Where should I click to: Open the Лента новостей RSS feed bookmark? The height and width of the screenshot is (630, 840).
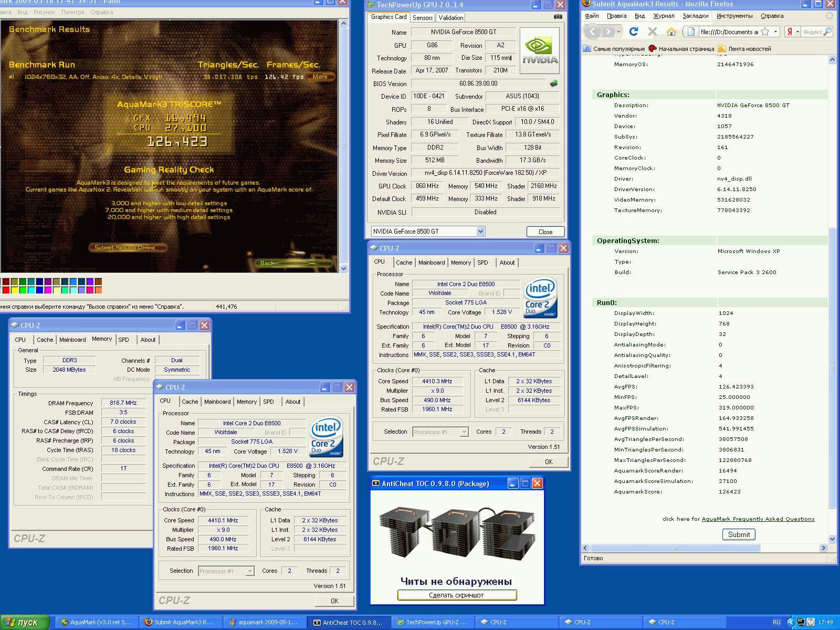744,49
